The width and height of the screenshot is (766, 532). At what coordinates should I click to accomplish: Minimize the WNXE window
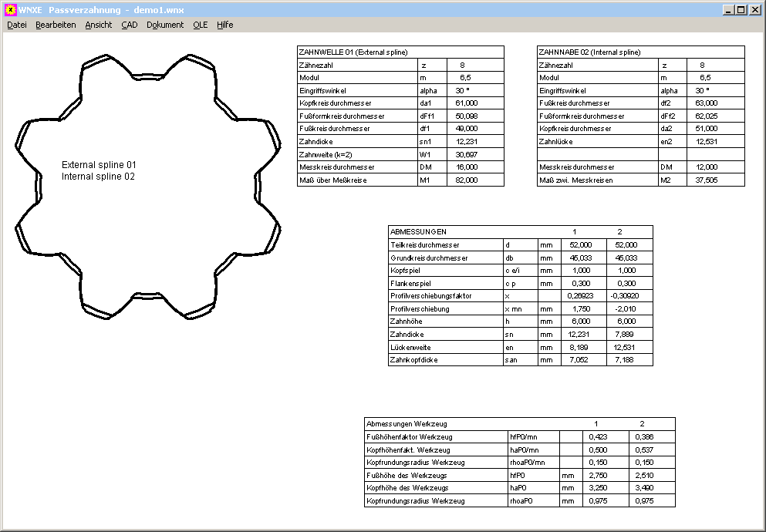click(729, 10)
